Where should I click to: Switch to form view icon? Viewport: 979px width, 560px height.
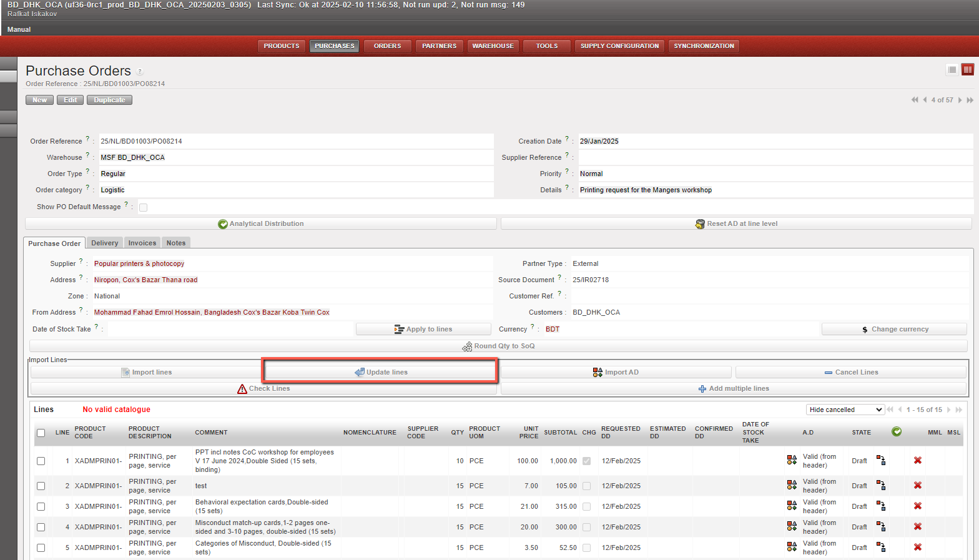(x=967, y=70)
